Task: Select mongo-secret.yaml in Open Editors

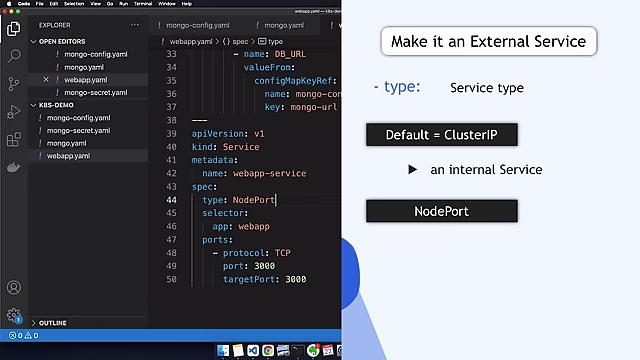Action: 96,93
